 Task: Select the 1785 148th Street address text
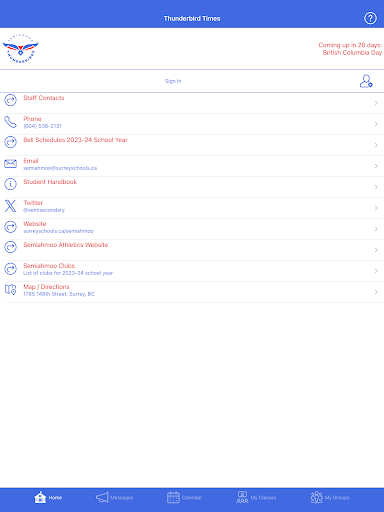tap(59, 294)
